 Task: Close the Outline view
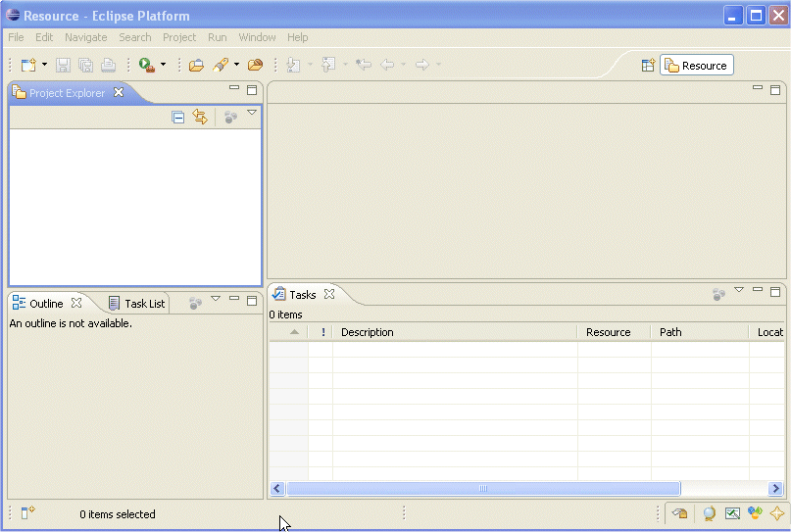coord(76,303)
